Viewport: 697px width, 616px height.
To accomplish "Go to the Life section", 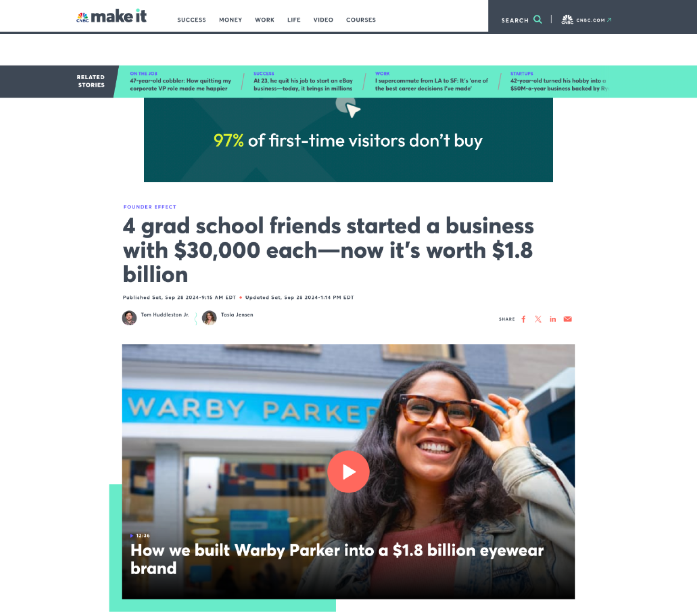I will (x=294, y=20).
